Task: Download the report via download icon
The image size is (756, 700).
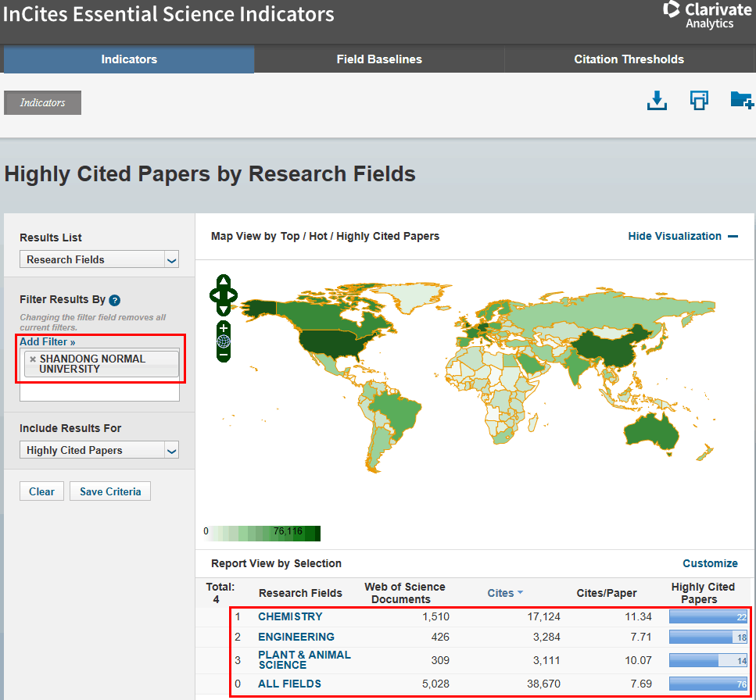Action: coord(657,101)
